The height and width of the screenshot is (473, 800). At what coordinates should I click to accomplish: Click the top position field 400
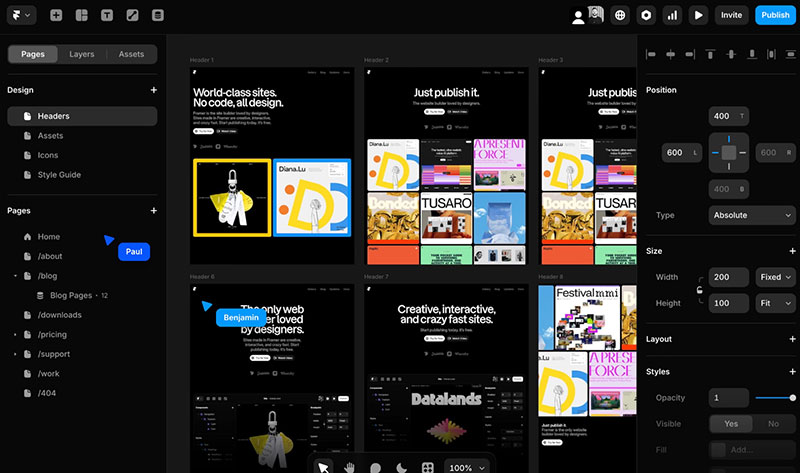(x=729, y=116)
